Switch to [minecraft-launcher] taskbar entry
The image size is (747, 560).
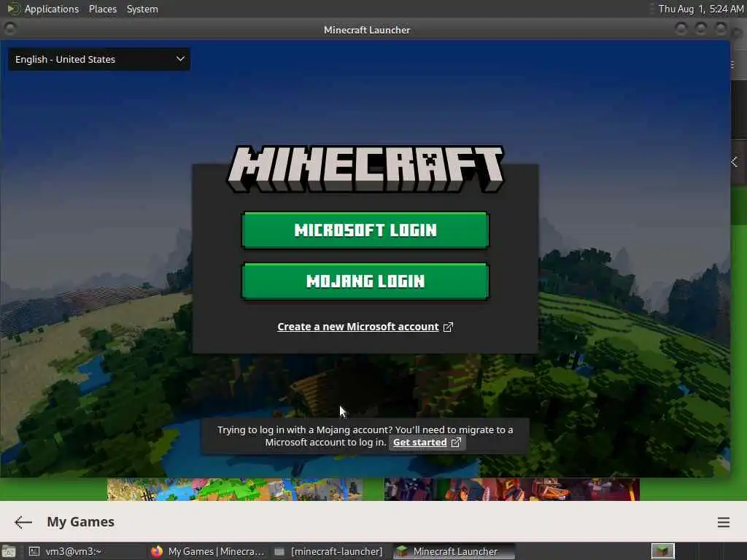click(330, 551)
